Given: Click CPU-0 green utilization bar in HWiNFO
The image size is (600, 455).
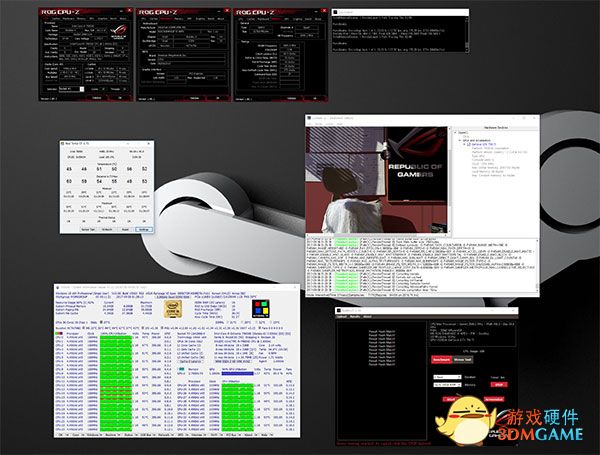Looking at the screenshot, I should [x=116, y=338].
